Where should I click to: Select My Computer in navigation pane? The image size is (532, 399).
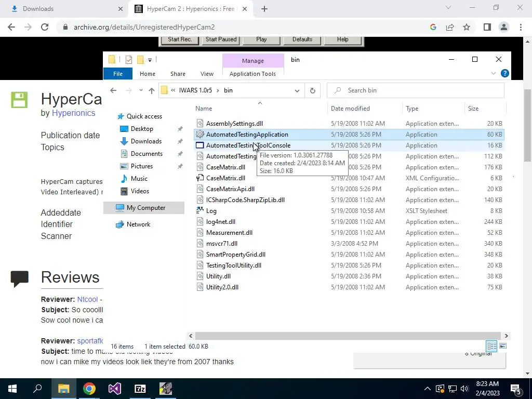tap(144, 208)
